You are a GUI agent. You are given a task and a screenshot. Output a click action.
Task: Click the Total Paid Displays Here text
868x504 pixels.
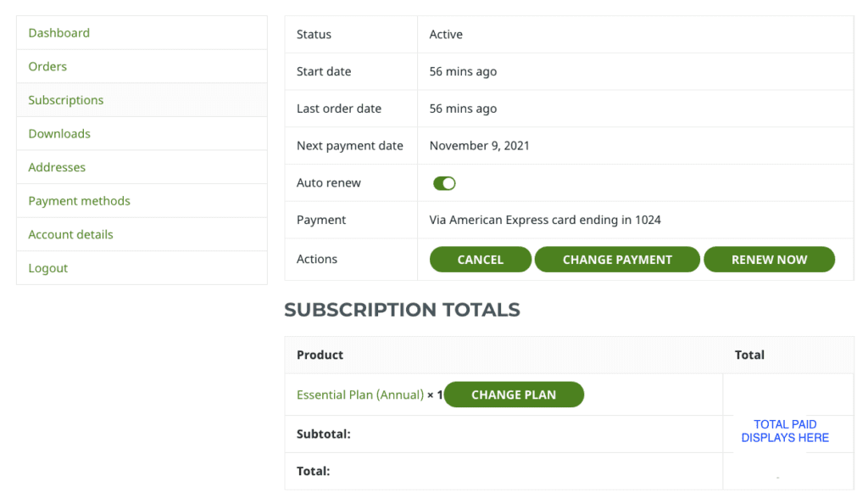[x=785, y=431]
